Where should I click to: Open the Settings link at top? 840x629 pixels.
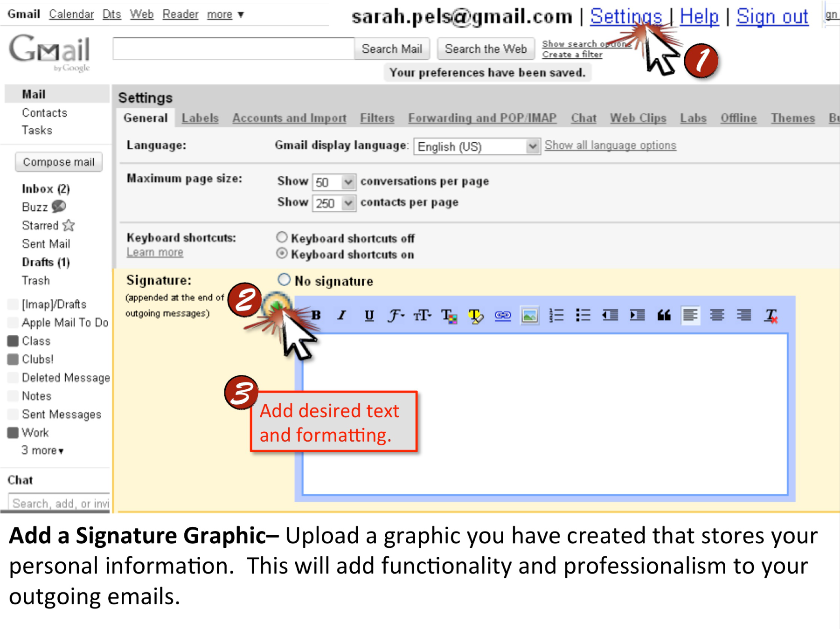click(626, 17)
